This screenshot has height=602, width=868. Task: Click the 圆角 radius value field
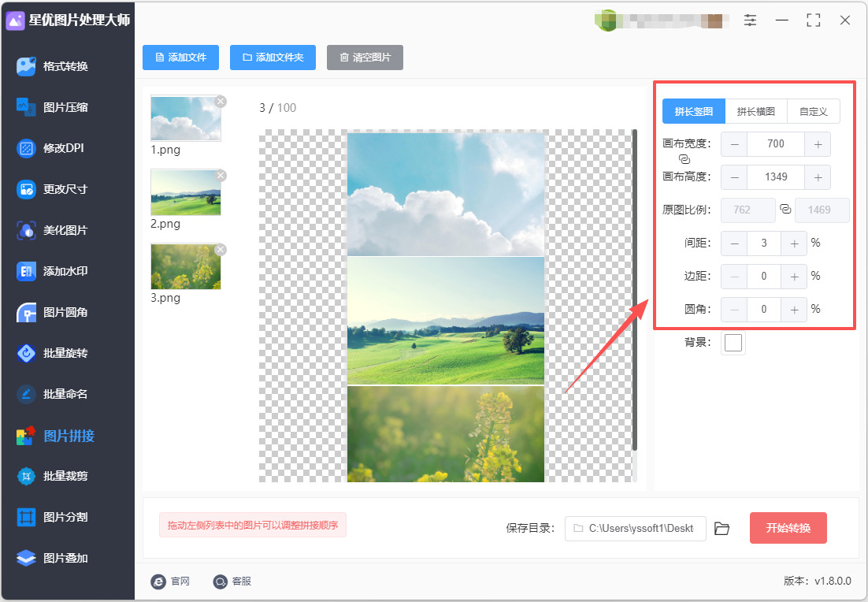(764, 310)
